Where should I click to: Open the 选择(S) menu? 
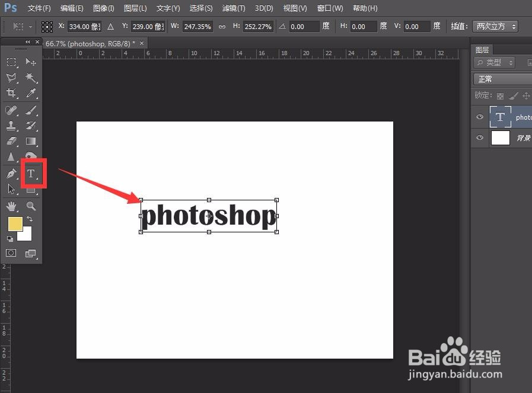pos(201,8)
